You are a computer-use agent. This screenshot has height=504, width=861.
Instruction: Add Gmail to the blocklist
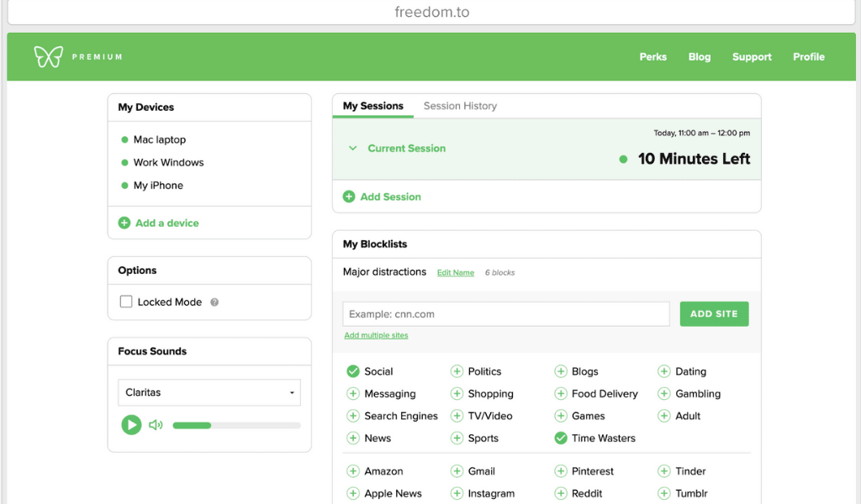pos(457,471)
